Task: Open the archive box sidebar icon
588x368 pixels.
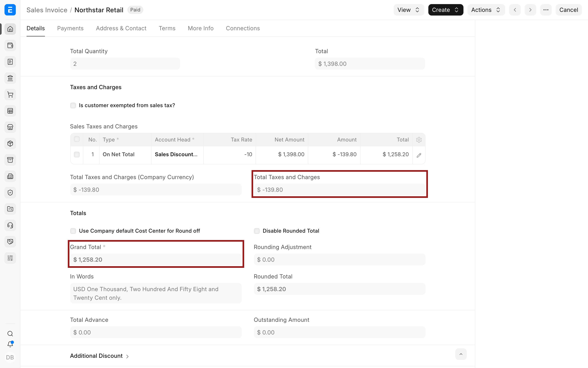Action: (x=10, y=160)
